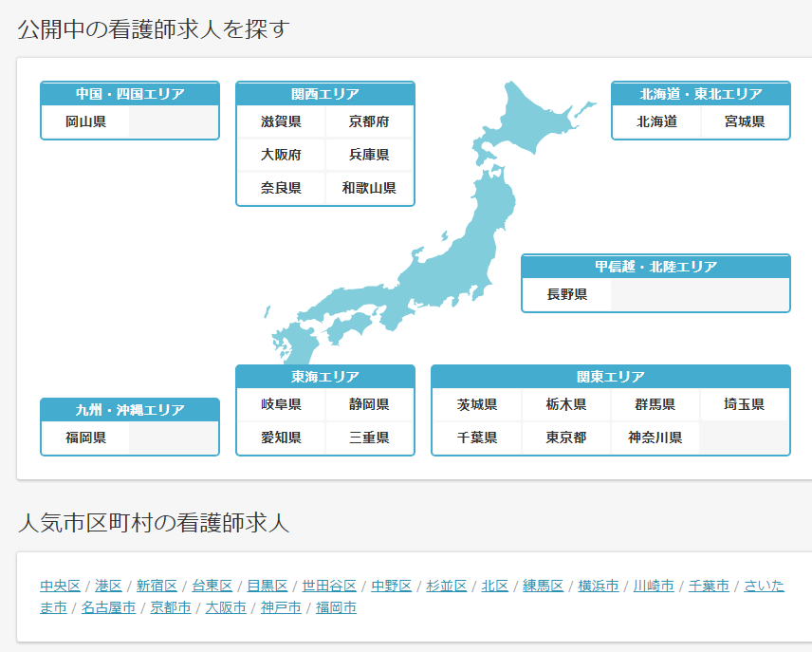Choose 岐阜県 in 東海エリア
This screenshot has height=652, width=812.
coord(281,404)
